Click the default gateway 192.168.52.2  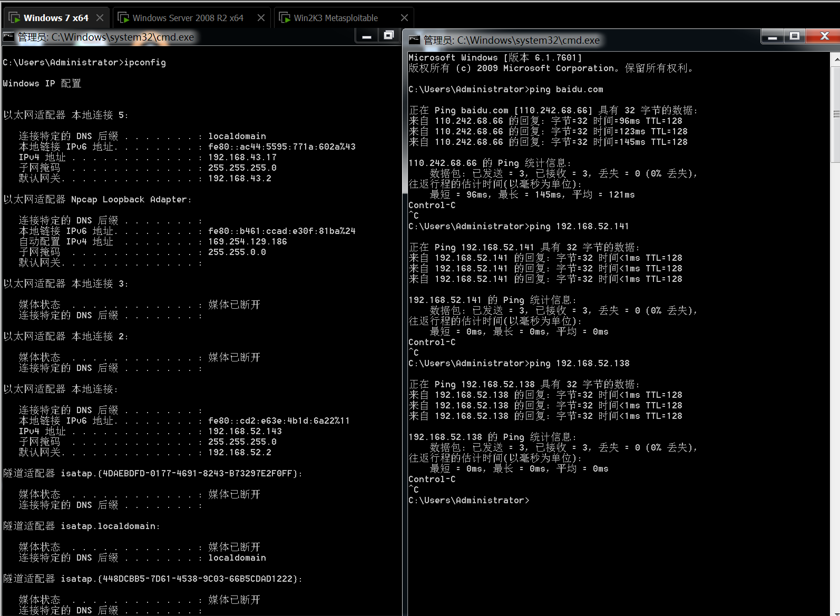pos(240,453)
